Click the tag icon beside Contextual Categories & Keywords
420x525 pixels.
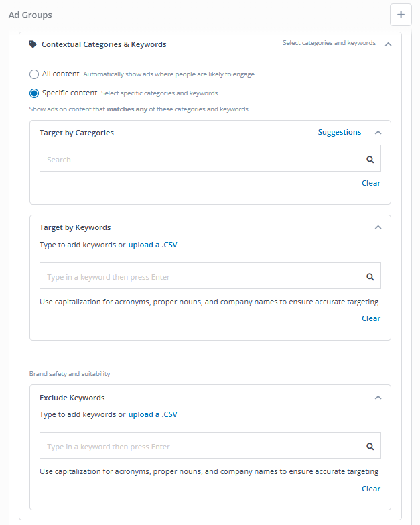tap(33, 44)
